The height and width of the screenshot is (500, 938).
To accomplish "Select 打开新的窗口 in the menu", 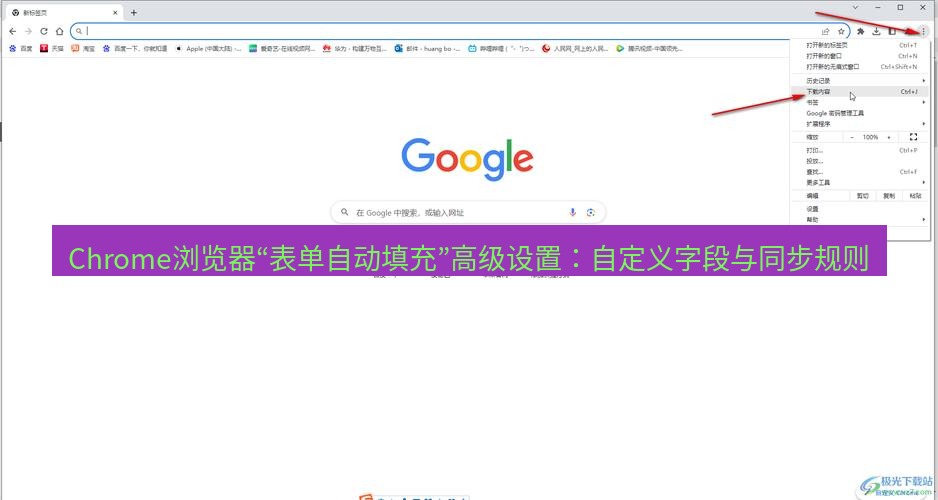I will point(861,56).
